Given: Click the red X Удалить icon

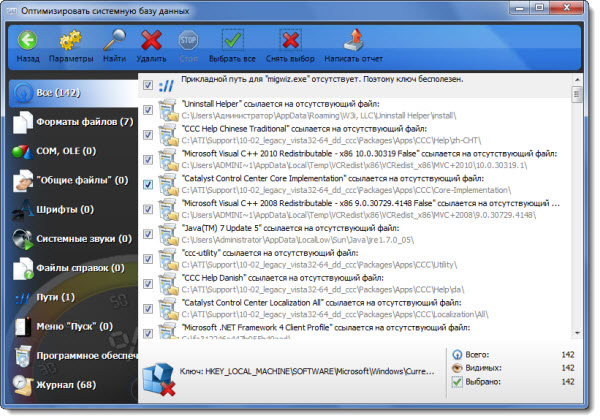Looking at the screenshot, I should click(x=152, y=41).
